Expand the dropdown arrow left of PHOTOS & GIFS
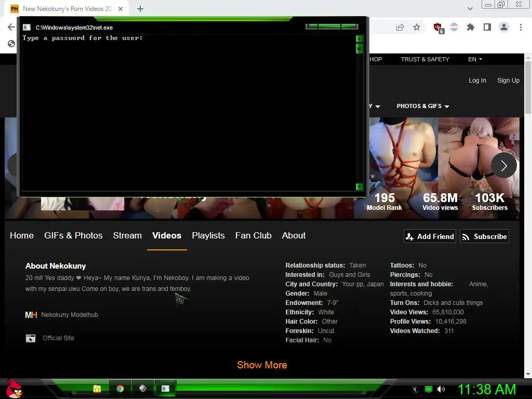Screen dimensions: 532x399 click(x=378, y=107)
